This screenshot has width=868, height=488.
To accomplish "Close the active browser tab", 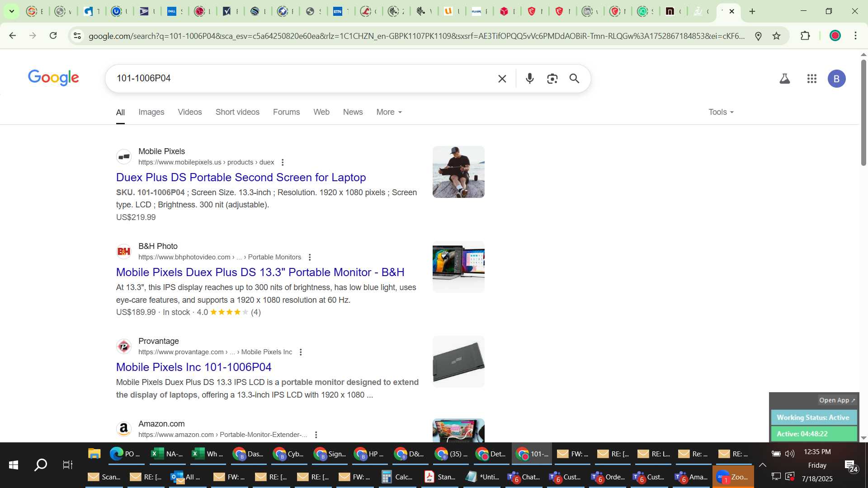I will [732, 11].
